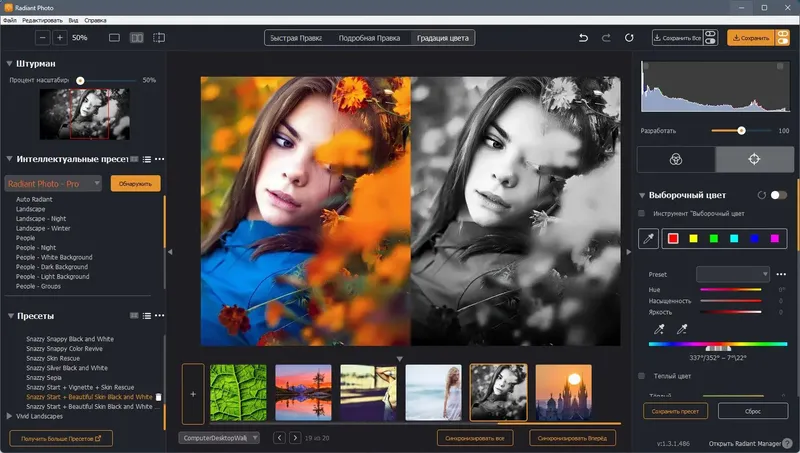
Task: Go to the previous image arrow
Action: pyautogui.click(x=279, y=438)
